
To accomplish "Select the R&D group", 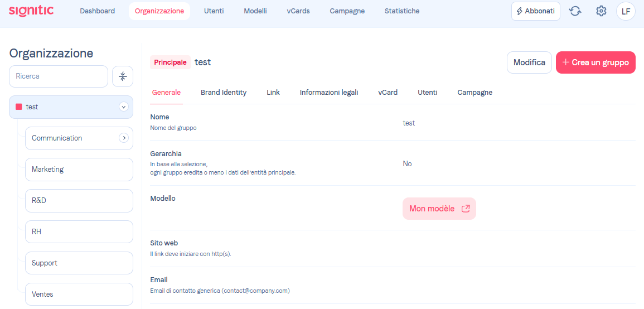I will point(79,201).
